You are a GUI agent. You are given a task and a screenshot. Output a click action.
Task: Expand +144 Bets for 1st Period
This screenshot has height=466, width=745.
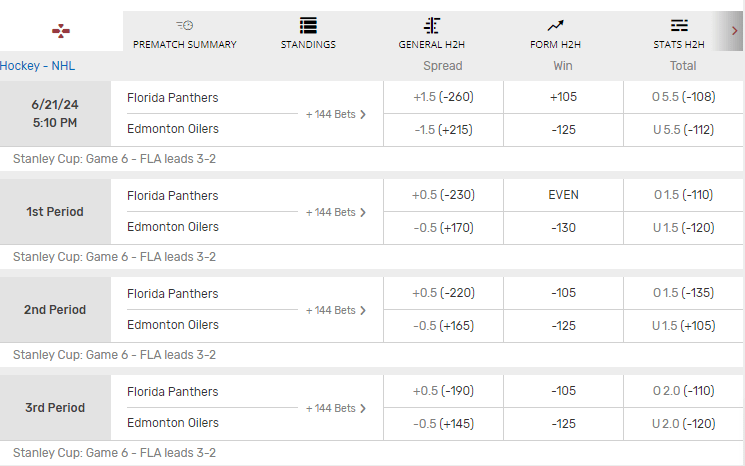click(x=336, y=212)
